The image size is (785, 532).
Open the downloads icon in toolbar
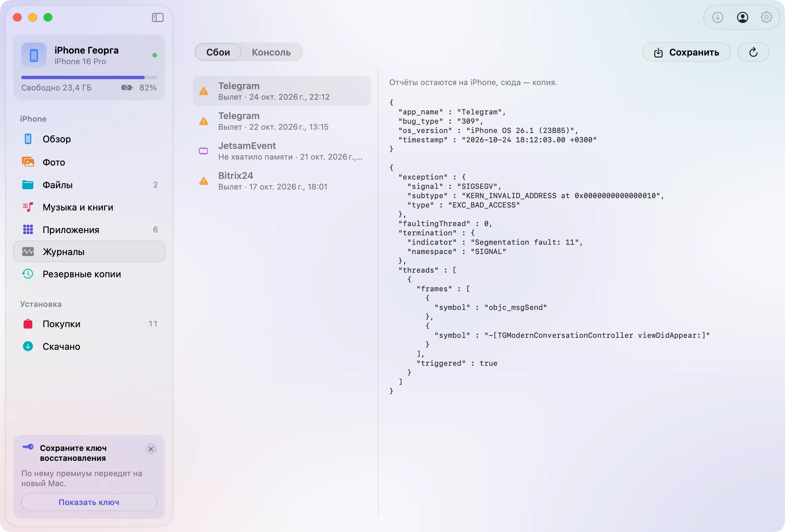[717, 17]
